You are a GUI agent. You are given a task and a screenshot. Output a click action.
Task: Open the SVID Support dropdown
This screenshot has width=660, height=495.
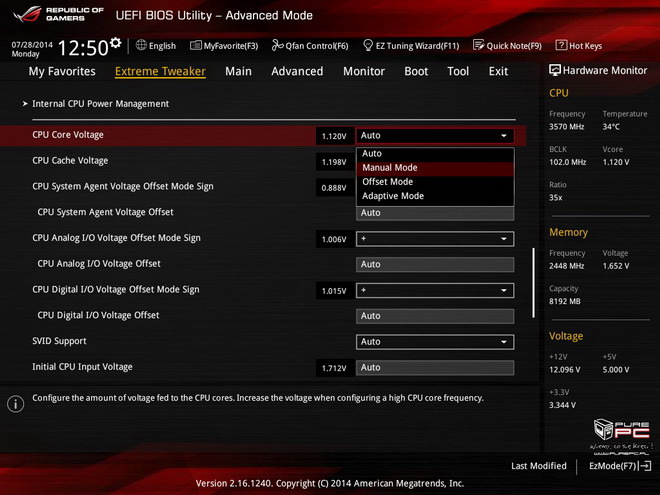pos(435,342)
